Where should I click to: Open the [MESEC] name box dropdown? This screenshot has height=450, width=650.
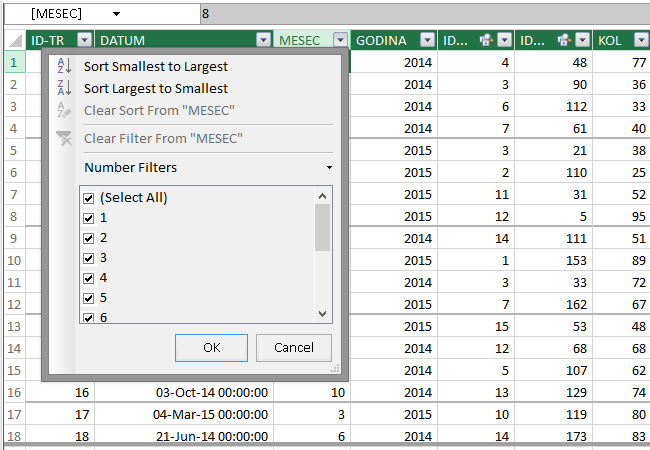coord(116,14)
